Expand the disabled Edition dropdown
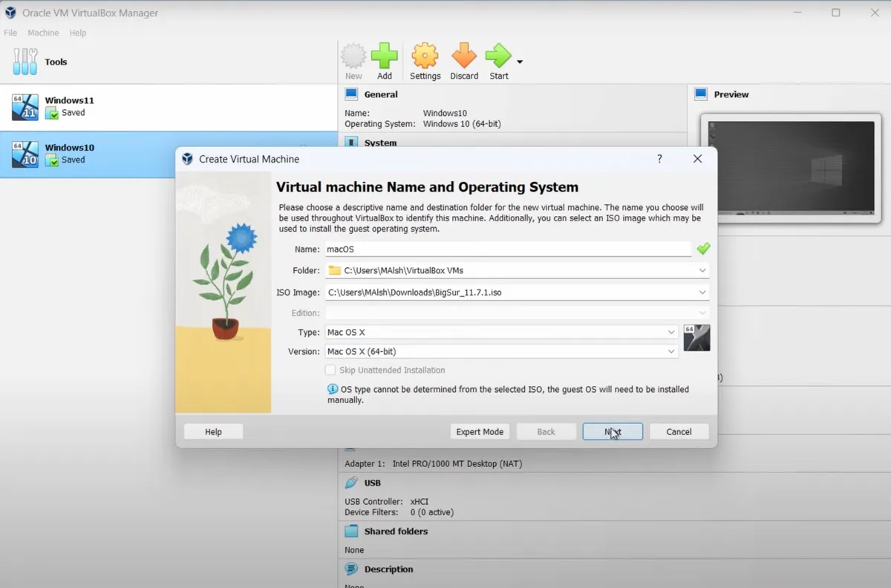This screenshot has width=891, height=588. pos(702,313)
